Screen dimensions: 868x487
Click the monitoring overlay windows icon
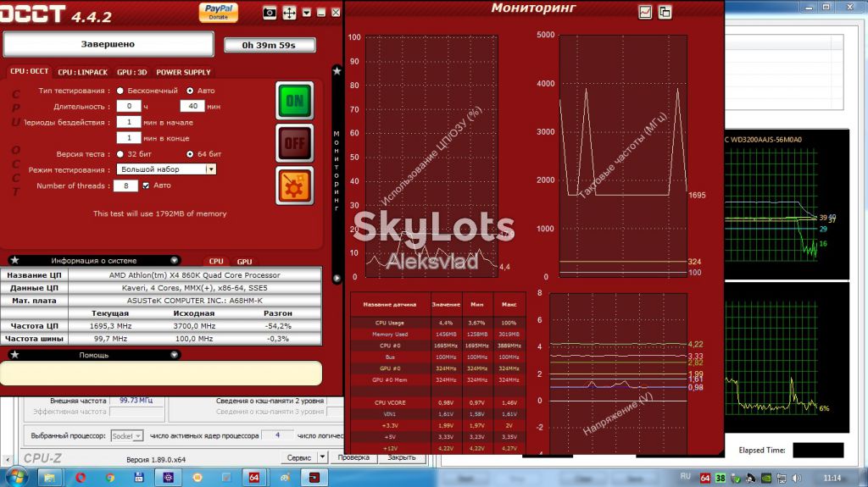coord(665,12)
